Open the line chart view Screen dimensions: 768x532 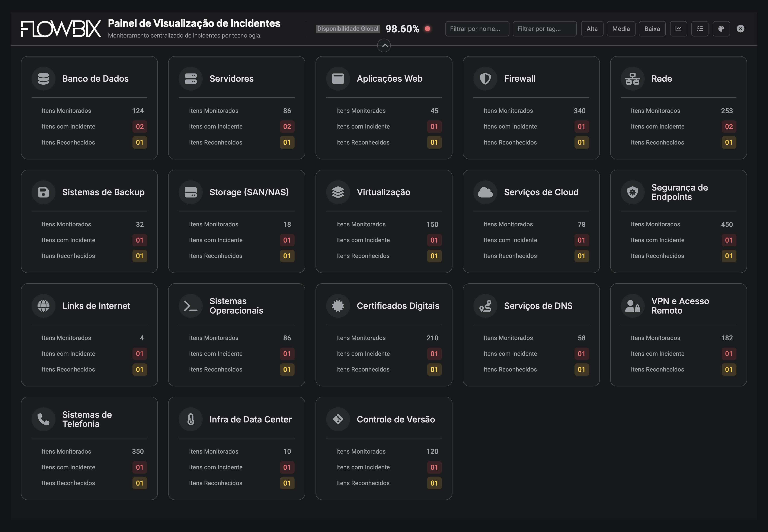click(679, 29)
